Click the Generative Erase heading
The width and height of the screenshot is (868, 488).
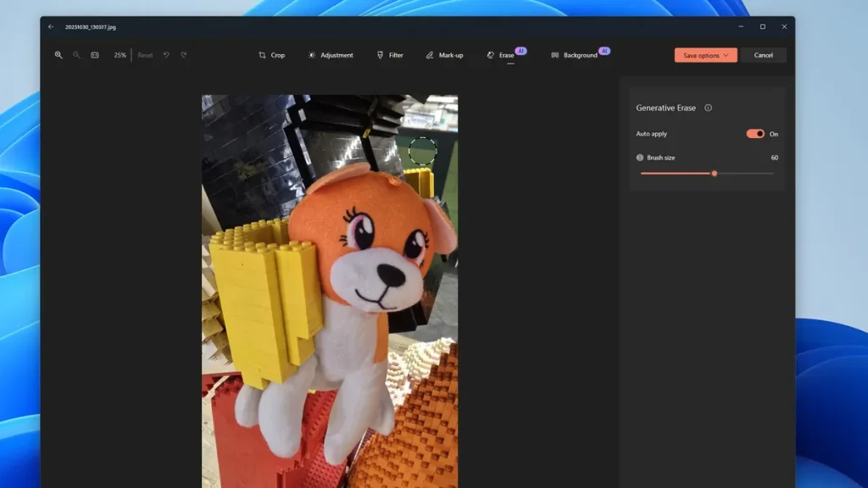665,108
